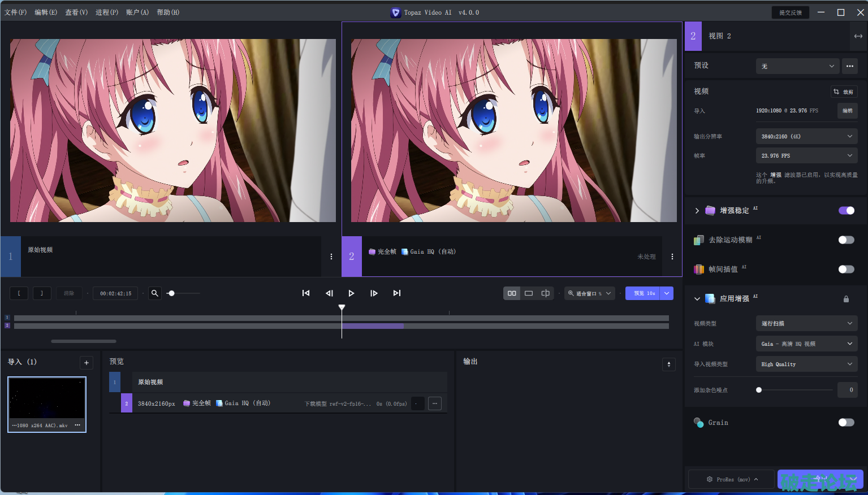This screenshot has height=495, width=868.
Task: Select single view layout icon
Action: pos(529,293)
